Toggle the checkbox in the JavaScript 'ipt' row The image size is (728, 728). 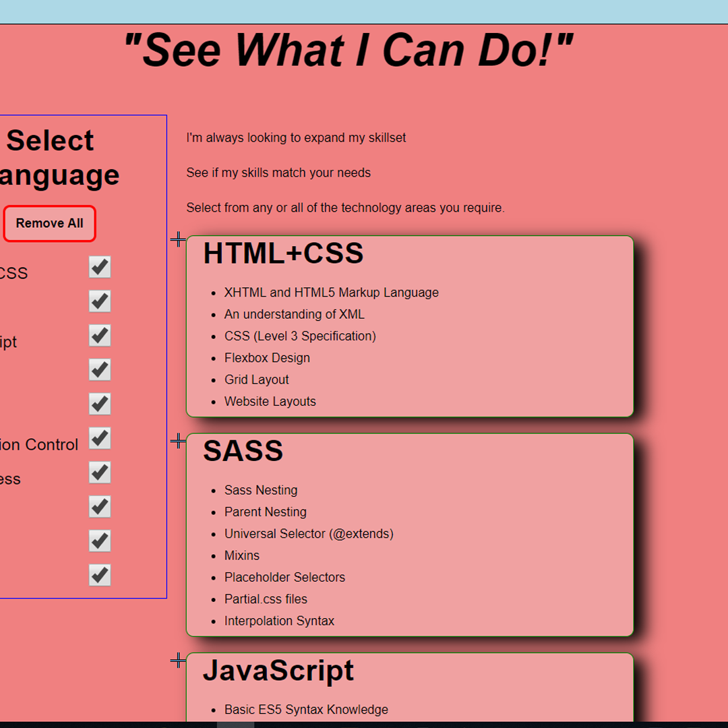coord(100,335)
